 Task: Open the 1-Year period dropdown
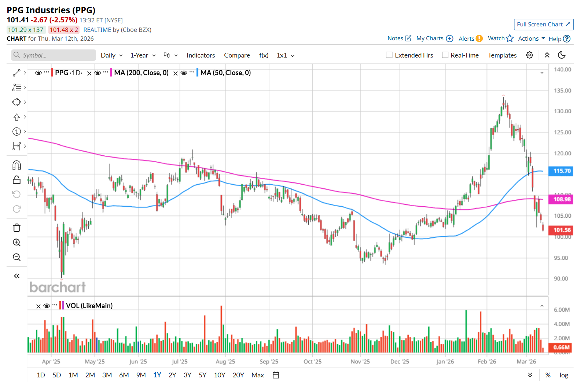coord(143,55)
